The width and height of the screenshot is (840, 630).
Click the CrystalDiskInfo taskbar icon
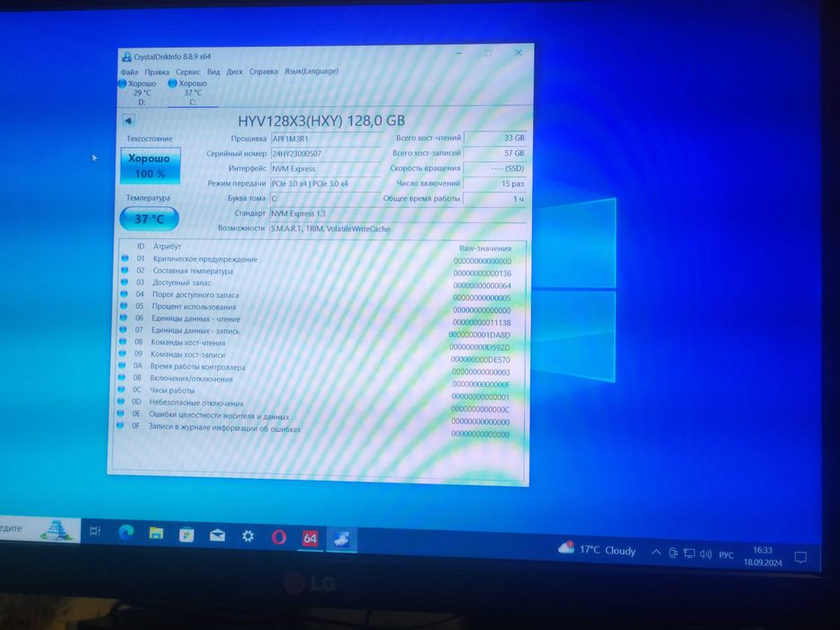click(341, 539)
